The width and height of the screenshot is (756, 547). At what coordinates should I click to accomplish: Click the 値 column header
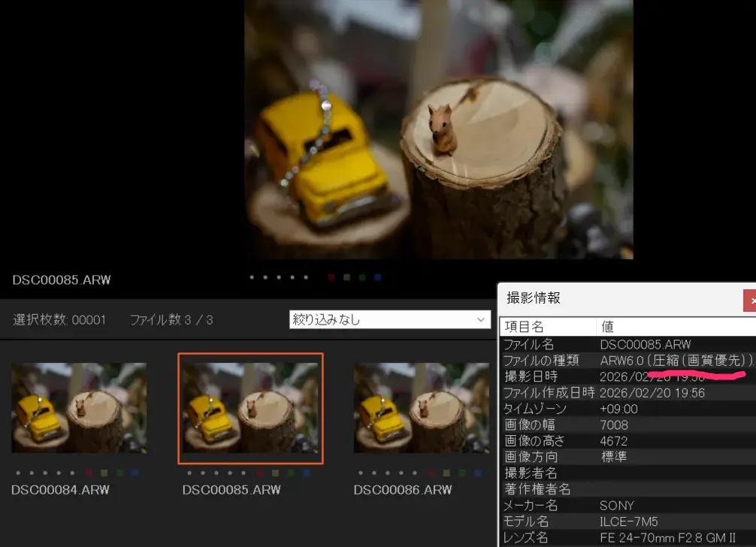676,327
